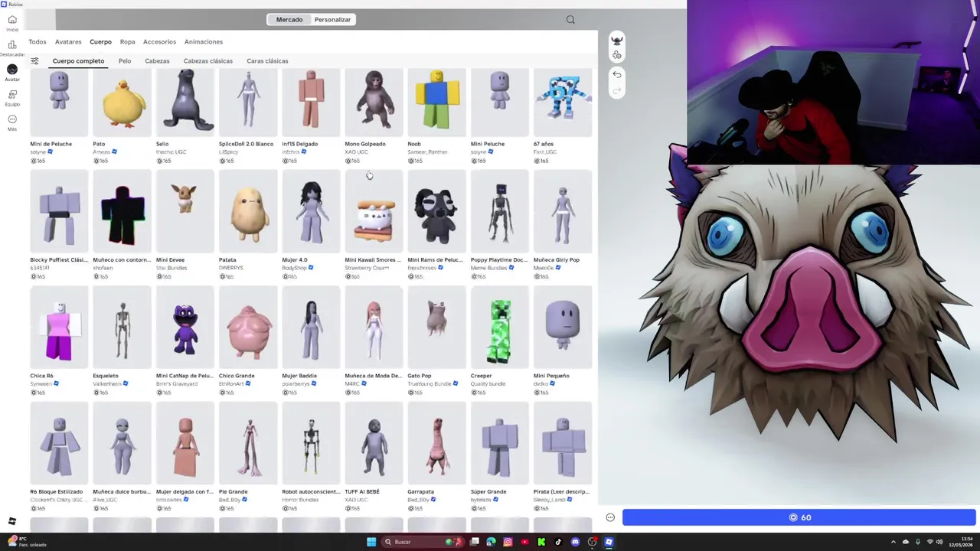This screenshot has height=551, width=980.
Task: Select the Cuerpo category tab
Action: pyautogui.click(x=100, y=42)
